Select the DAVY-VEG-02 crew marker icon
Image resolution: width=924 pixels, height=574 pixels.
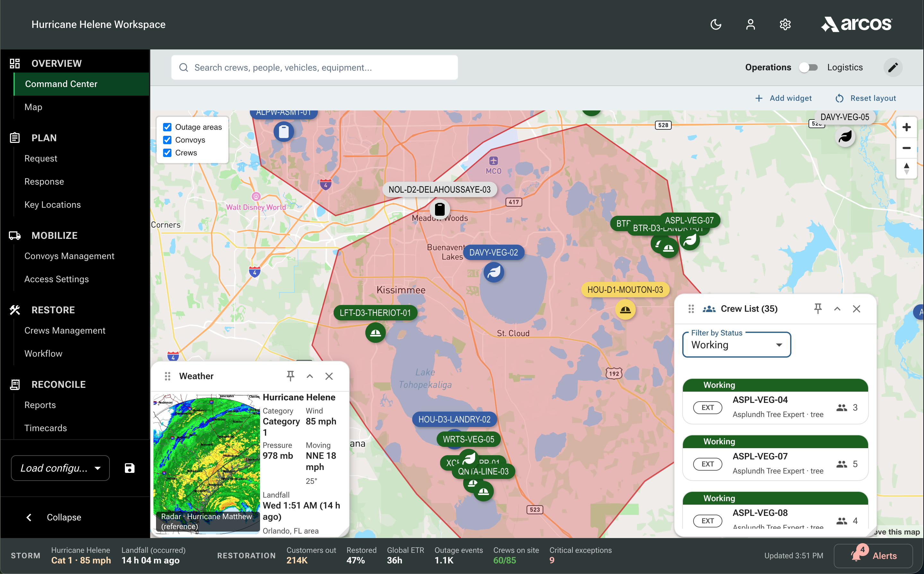[x=493, y=272]
